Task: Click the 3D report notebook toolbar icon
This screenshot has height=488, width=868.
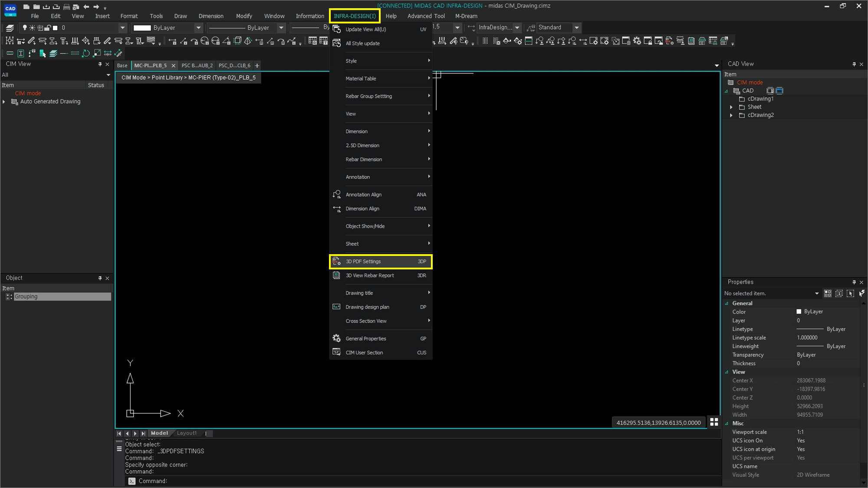Action: pos(691,41)
